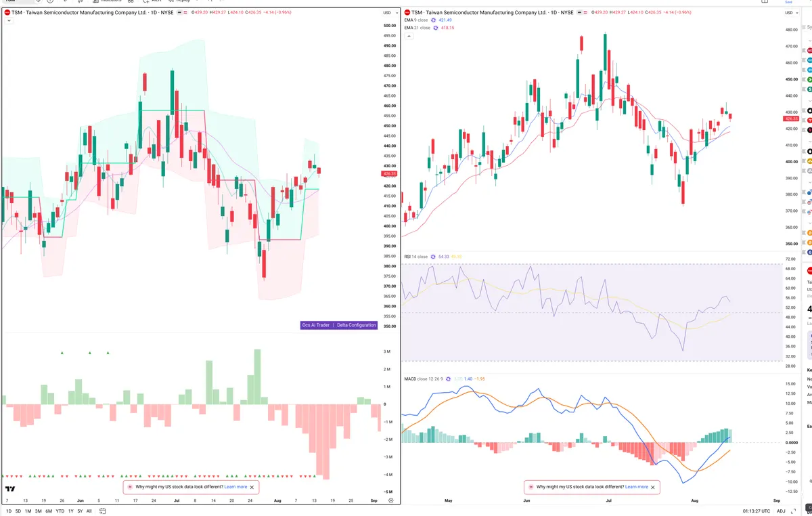Click the 426.35 price label on right axis
The width and height of the screenshot is (812, 516).
pyautogui.click(x=791, y=119)
